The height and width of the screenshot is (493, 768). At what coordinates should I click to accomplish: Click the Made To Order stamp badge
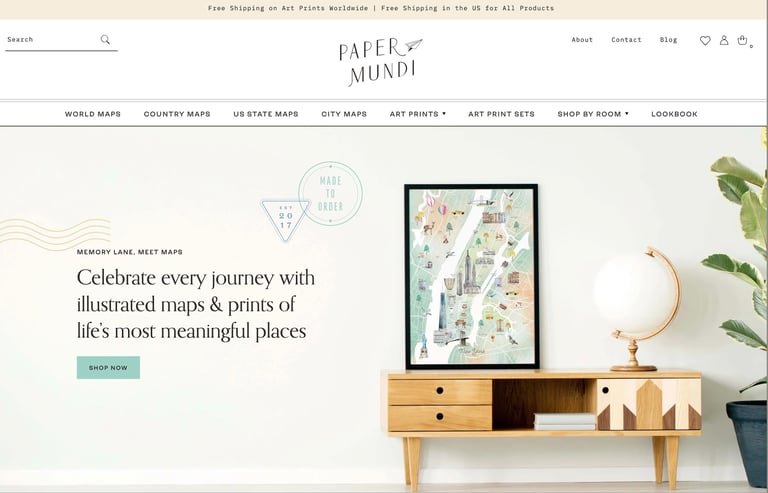(331, 193)
